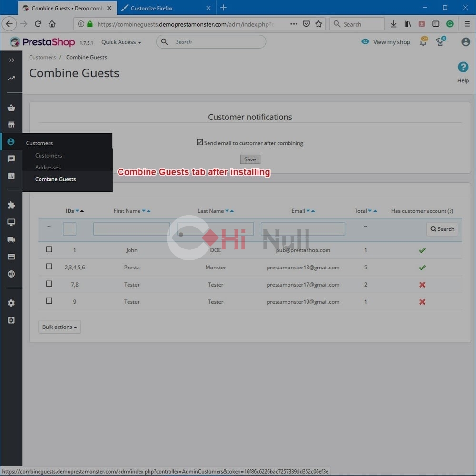476x476 pixels.
Task: Sort Email column ascending arrow
Action: (x=313, y=211)
